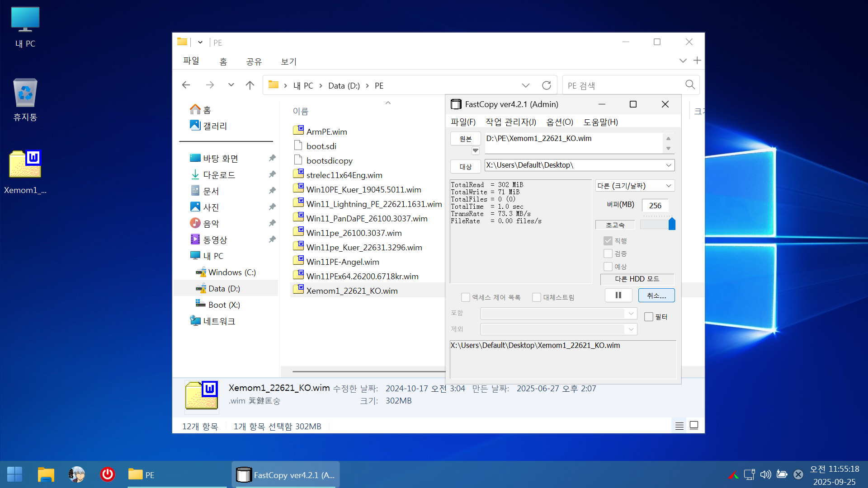Enable the 예상 estimate checkbox
The image size is (868, 488).
(608, 267)
